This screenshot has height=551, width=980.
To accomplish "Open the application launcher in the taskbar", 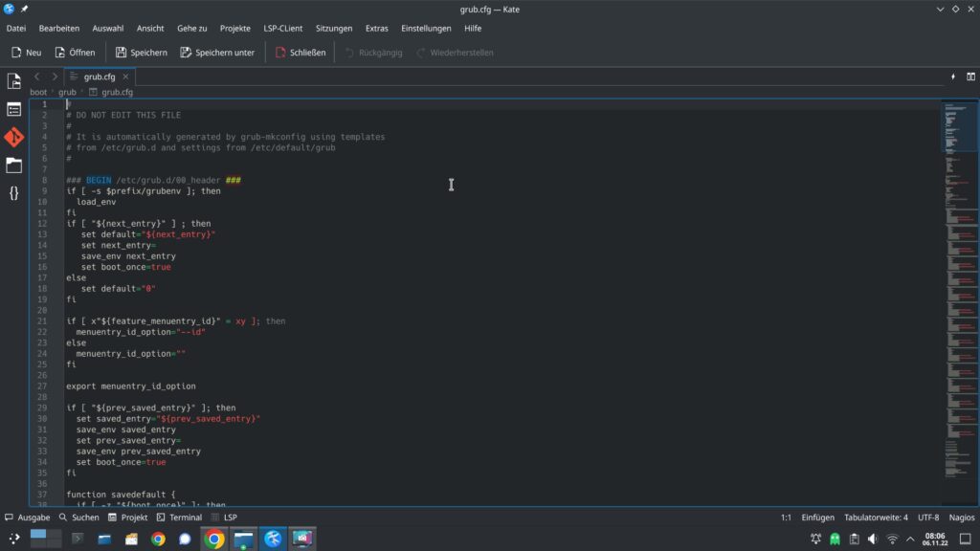I will tap(13, 539).
